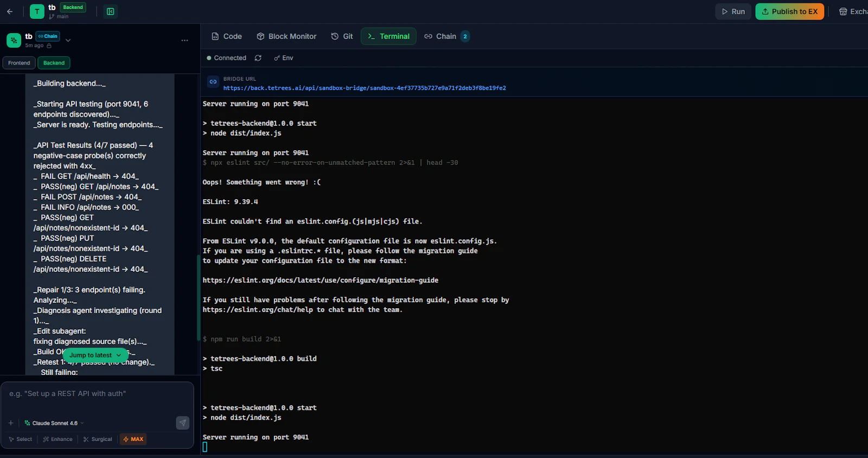Click the Connected status indicator
The image size is (868, 458).
tap(226, 58)
